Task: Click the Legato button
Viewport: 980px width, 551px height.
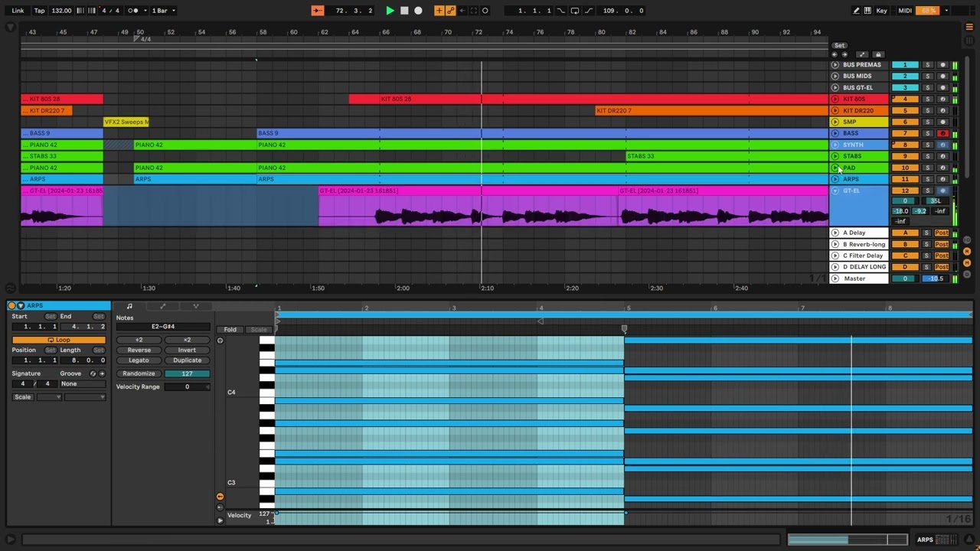Action: tap(139, 360)
